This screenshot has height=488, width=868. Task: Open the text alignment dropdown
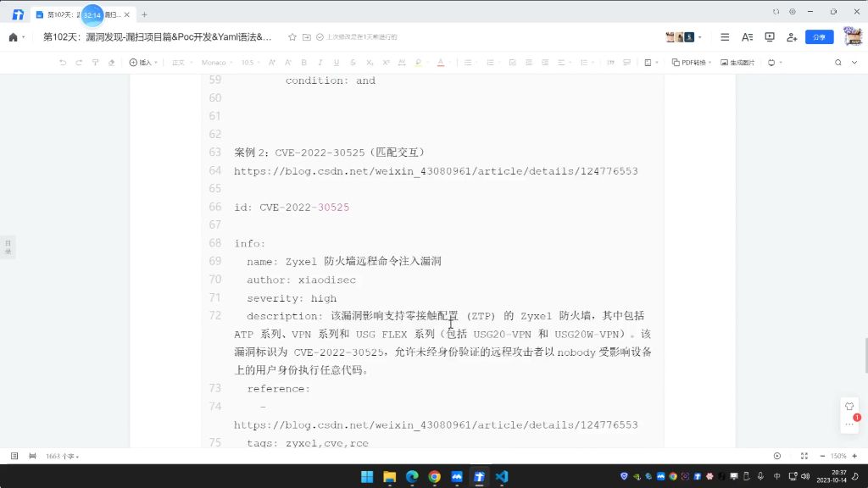click(564, 63)
